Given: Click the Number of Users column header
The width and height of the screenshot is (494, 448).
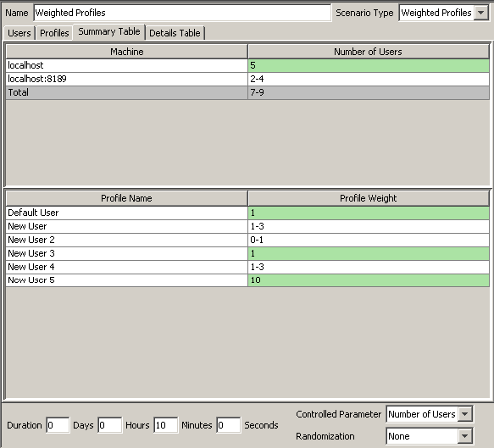Looking at the screenshot, I should coord(368,52).
